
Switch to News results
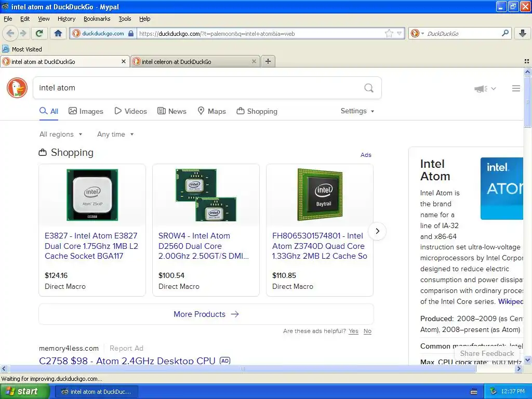pos(172,111)
